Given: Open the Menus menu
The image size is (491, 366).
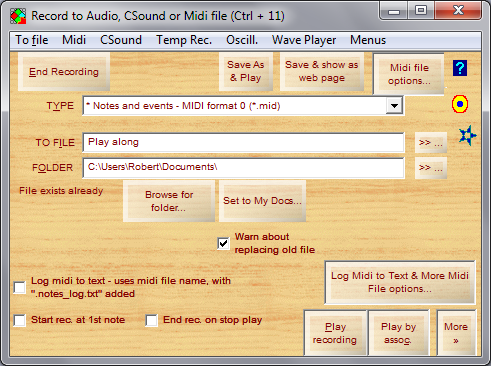Looking at the screenshot, I should (x=368, y=40).
